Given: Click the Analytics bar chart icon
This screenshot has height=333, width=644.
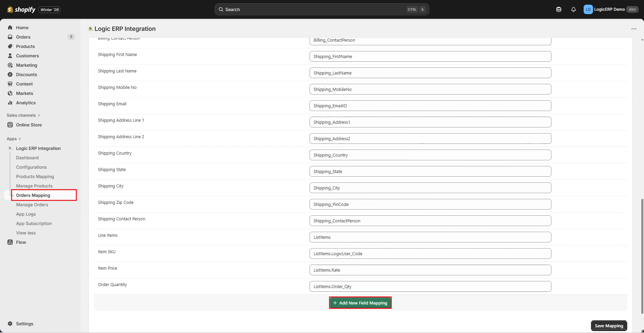Looking at the screenshot, I should click(x=10, y=103).
